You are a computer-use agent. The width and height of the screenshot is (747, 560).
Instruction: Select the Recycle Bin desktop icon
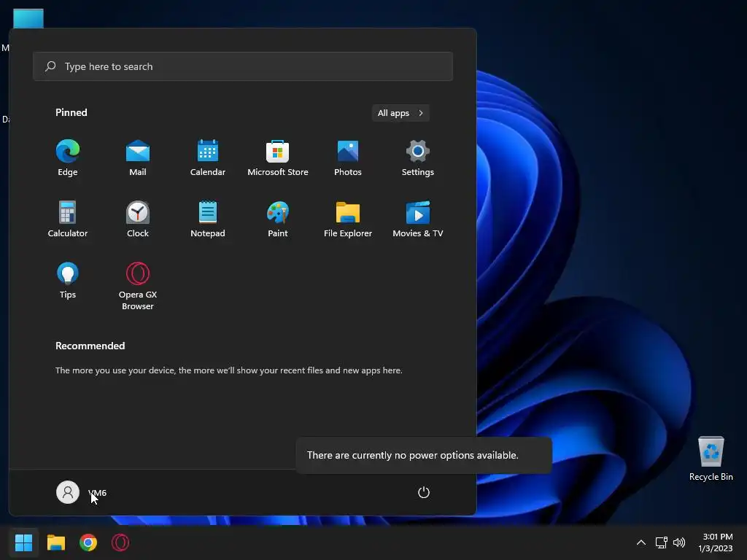(711, 459)
